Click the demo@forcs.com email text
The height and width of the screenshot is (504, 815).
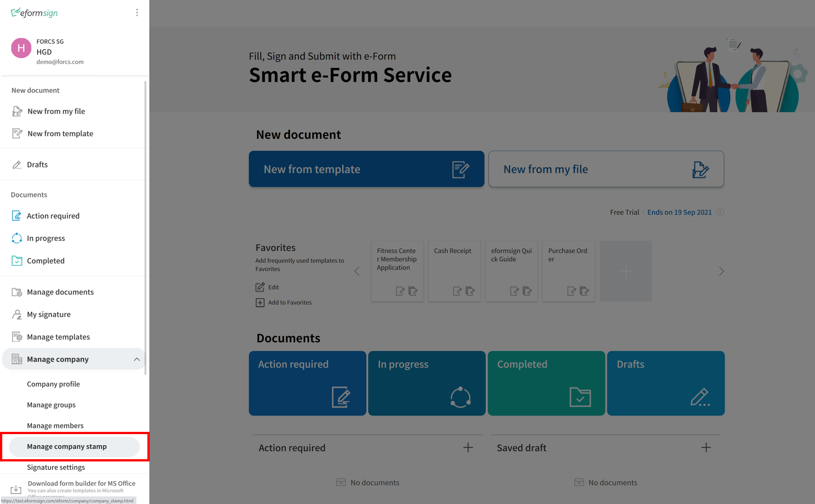click(x=60, y=62)
